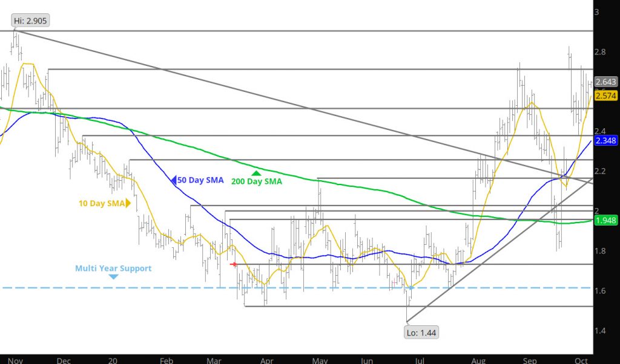Screen dimensions: 620x364
Task: Click the 10 Day SMA label text
Action: click(101, 204)
